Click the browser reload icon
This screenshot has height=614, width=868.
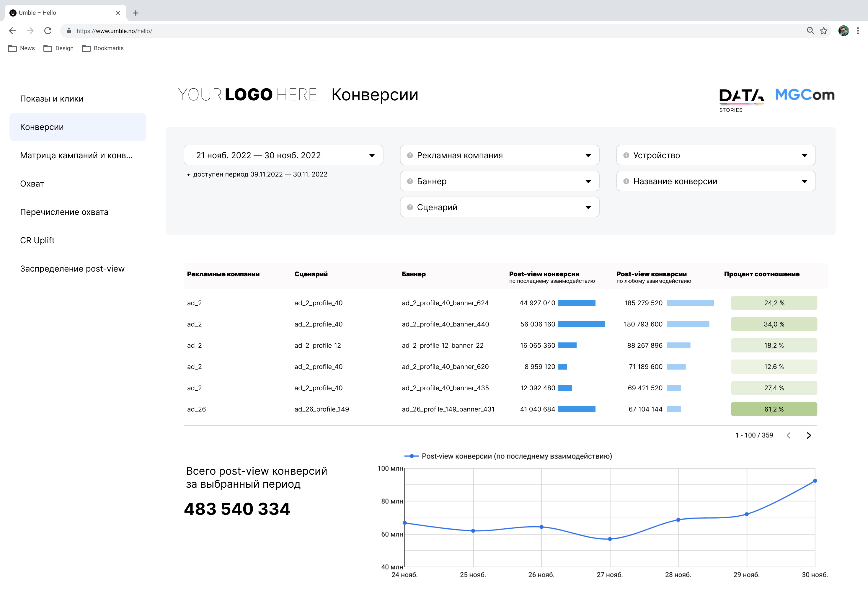(48, 31)
